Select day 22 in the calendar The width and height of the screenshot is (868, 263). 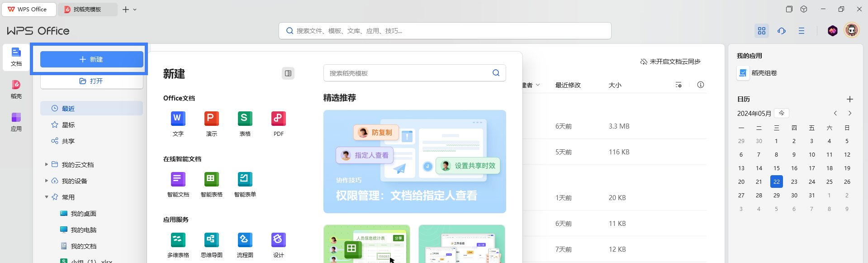[777, 182]
